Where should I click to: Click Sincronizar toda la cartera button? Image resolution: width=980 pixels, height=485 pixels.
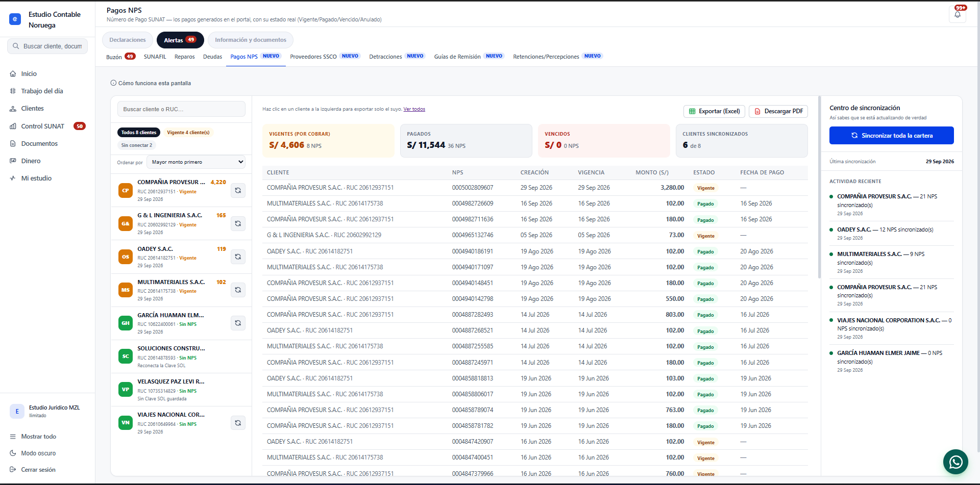click(x=892, y=136)
